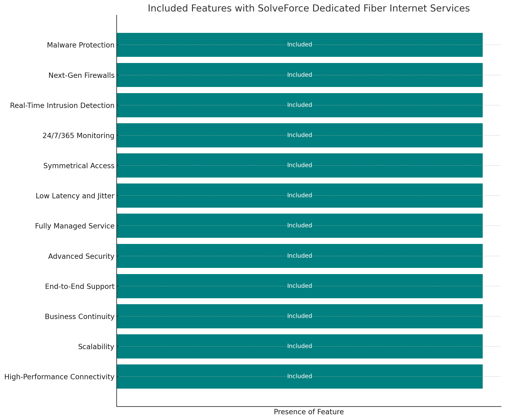Click the 'Business Continuity' axis label
505x420 pixels.
coord(79,316)
